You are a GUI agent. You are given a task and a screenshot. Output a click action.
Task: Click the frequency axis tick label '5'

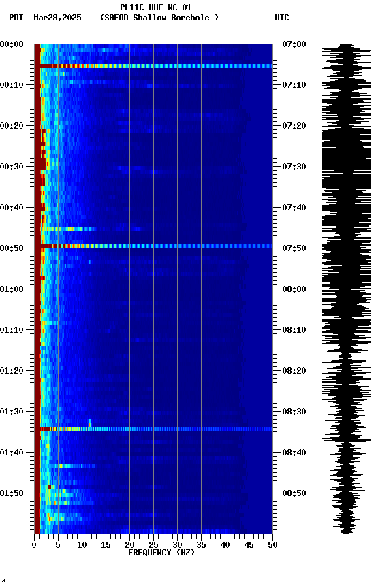[x=58, y=545]
